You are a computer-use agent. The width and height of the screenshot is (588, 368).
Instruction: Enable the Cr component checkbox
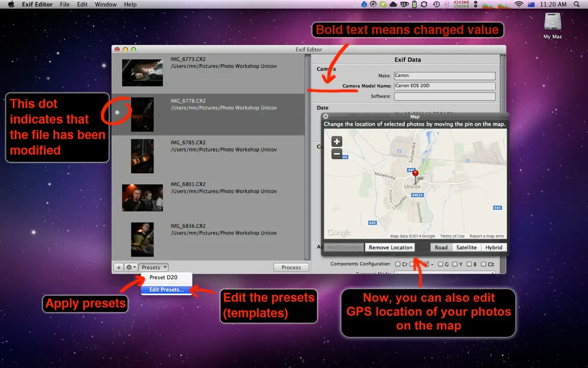point(398,264)
